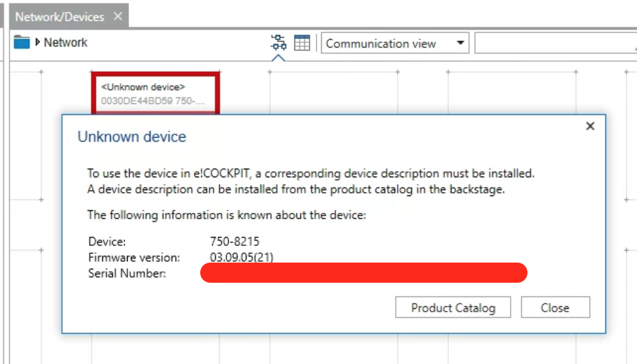637x364 pixels.
Task: Click the device value 750-8215
Action: [235, 241]
